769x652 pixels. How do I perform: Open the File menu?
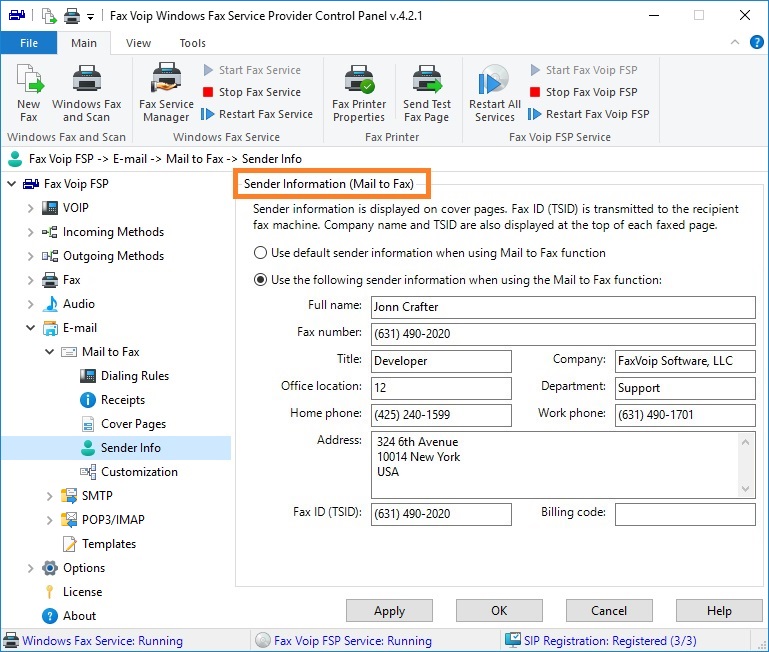[29, 43]
